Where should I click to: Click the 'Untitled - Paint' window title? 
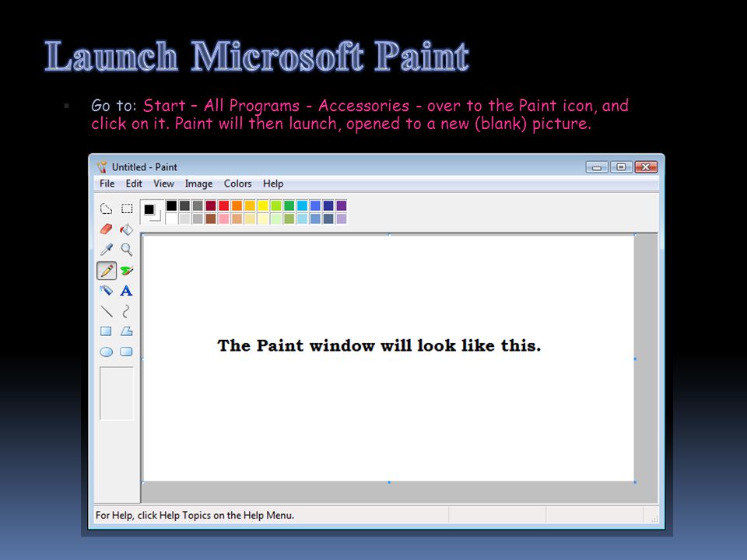coord(145,167)
